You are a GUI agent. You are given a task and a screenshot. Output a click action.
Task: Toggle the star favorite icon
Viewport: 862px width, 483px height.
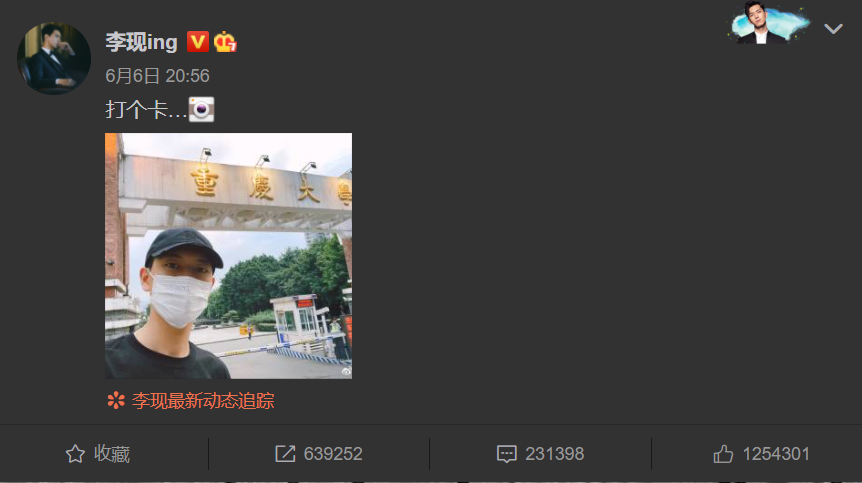[75, 454]
